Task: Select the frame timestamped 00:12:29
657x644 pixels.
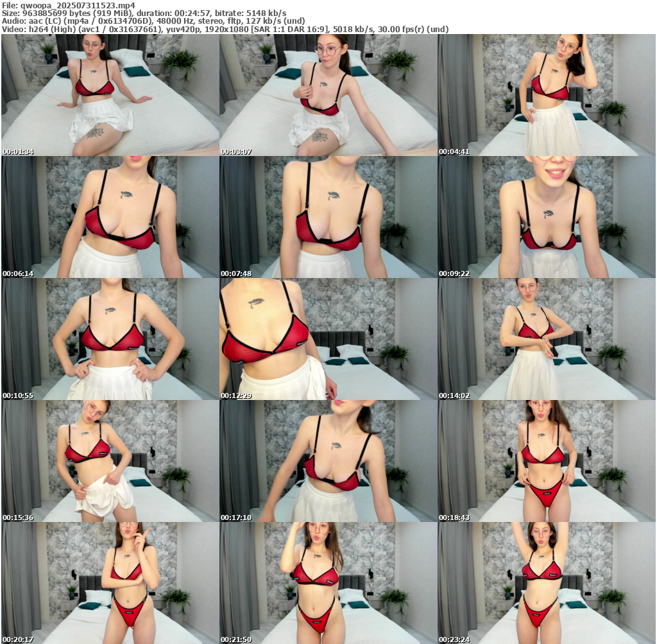Action: click(328, 339)
